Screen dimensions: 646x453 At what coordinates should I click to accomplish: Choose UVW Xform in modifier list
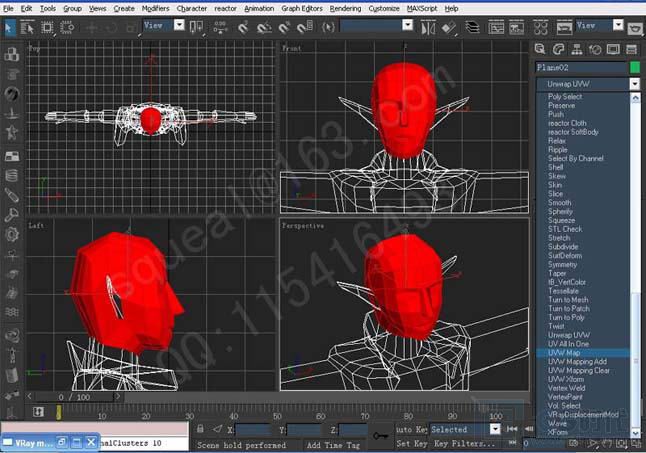(583, 379)
